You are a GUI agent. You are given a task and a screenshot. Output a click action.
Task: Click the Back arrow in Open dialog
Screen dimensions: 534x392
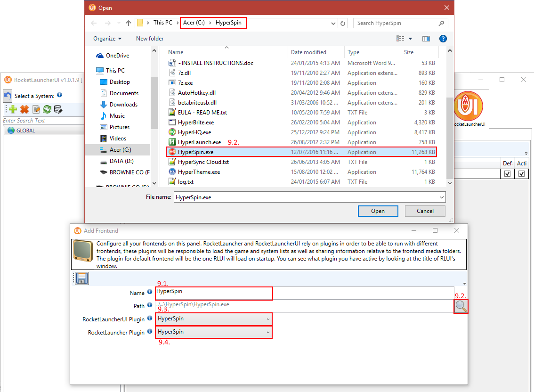click(x=94, y=23)
